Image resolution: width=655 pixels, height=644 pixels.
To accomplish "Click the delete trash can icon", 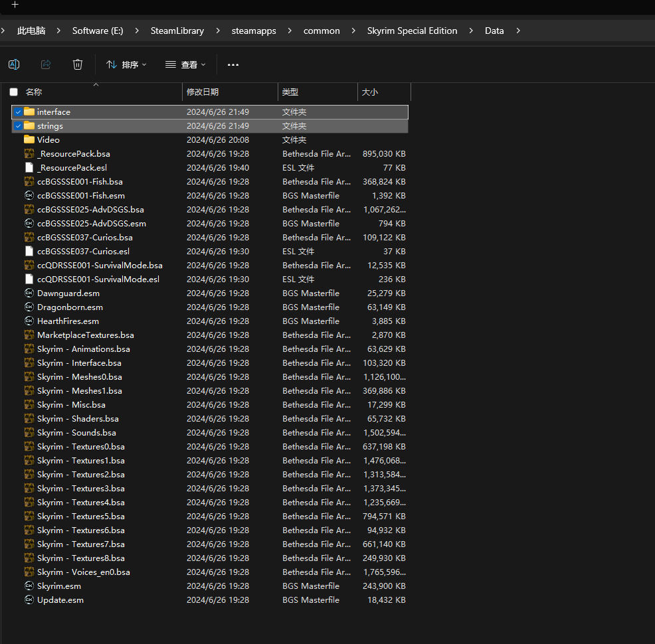I will 78,64.
